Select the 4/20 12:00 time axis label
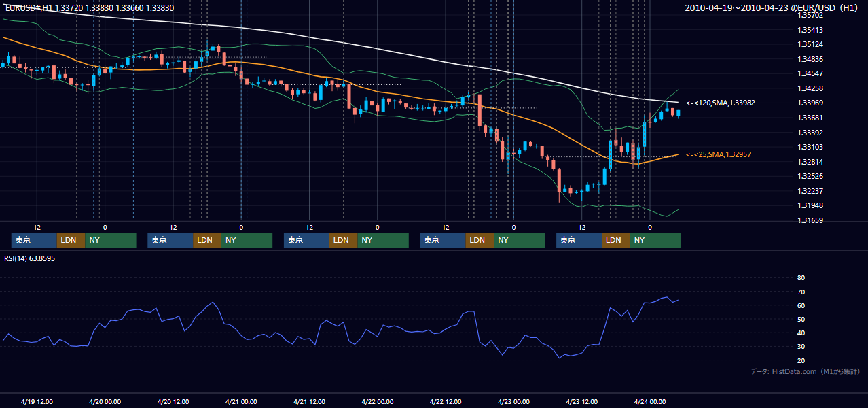This screenshot has width=868, height=408. pos(173,402)
